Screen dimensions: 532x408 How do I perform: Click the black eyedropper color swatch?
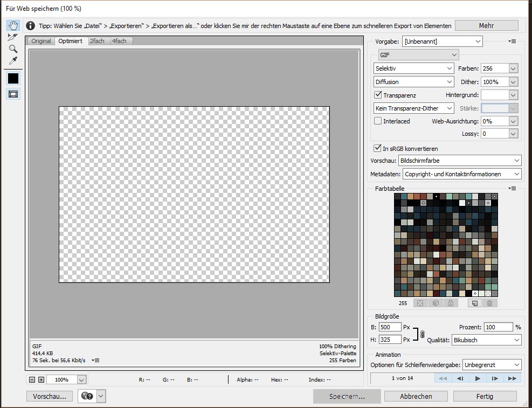(x=13, y=78)
